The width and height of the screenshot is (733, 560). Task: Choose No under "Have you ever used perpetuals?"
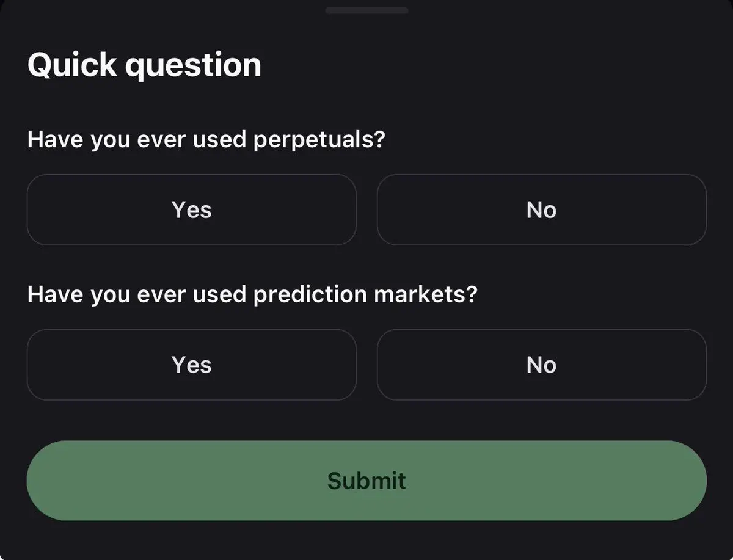(x=541, y=209)
